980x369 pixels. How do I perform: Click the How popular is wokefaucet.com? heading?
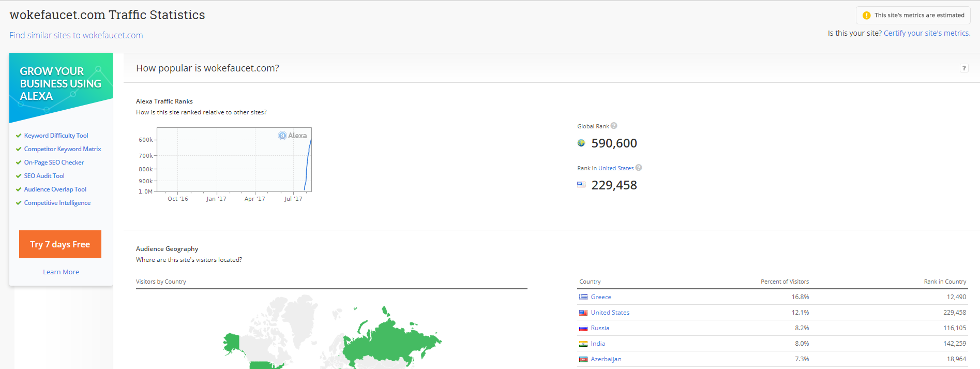click(207, 68)
